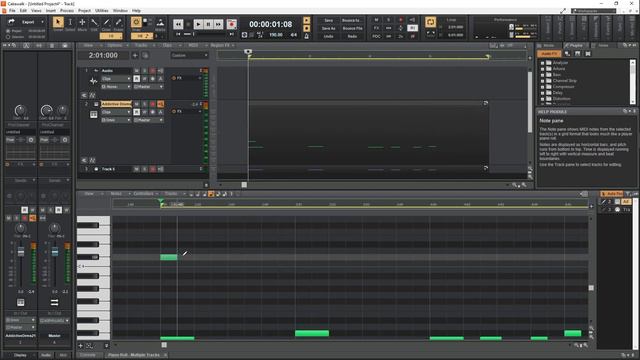
Task: Switch to the Media browser tab
Action: tap(549, 45)
